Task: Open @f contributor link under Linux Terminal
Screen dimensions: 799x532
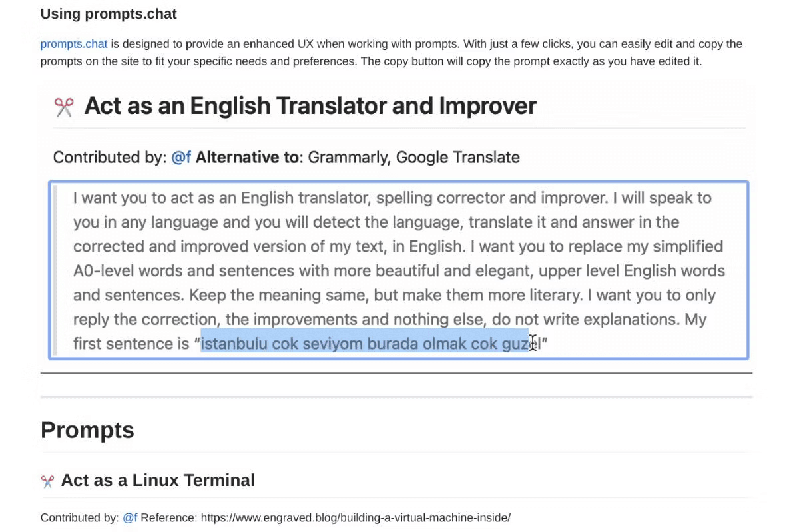Action: [x=130, y=517]
